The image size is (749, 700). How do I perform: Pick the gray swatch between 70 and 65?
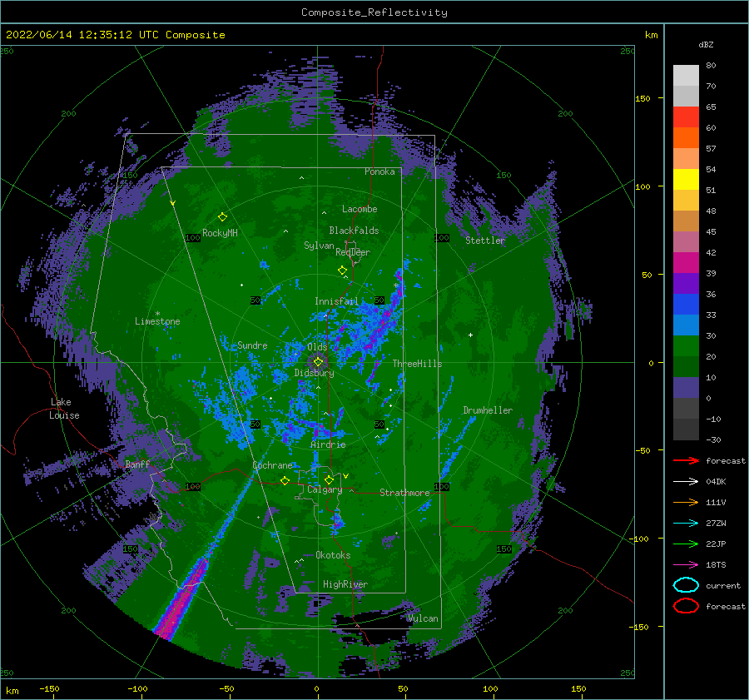tap(686, 96)
